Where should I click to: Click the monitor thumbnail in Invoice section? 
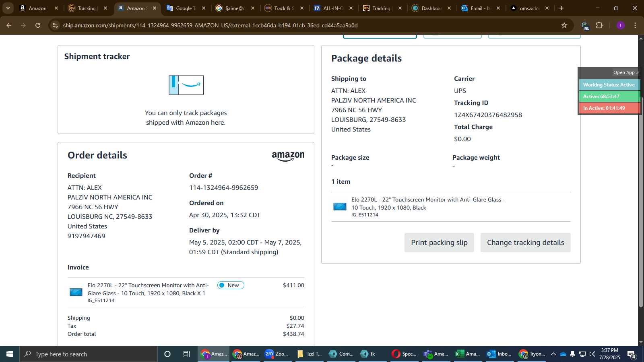pyautogui.click(x=76, y=292)
